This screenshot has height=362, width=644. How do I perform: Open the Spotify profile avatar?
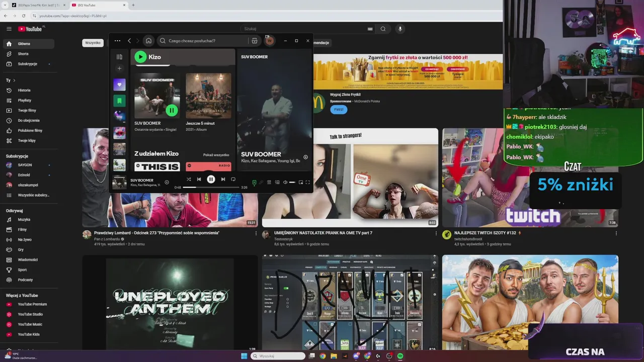pos(270,41)
